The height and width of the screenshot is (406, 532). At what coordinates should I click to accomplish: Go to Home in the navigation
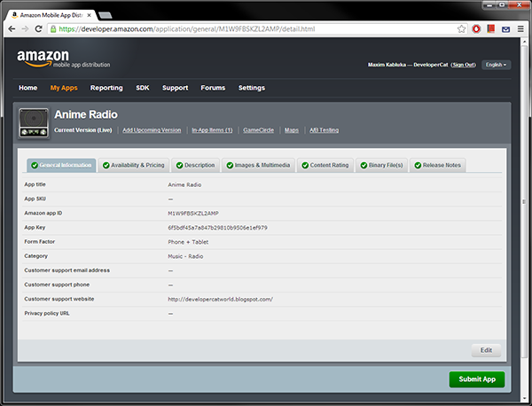click(27, 88)
